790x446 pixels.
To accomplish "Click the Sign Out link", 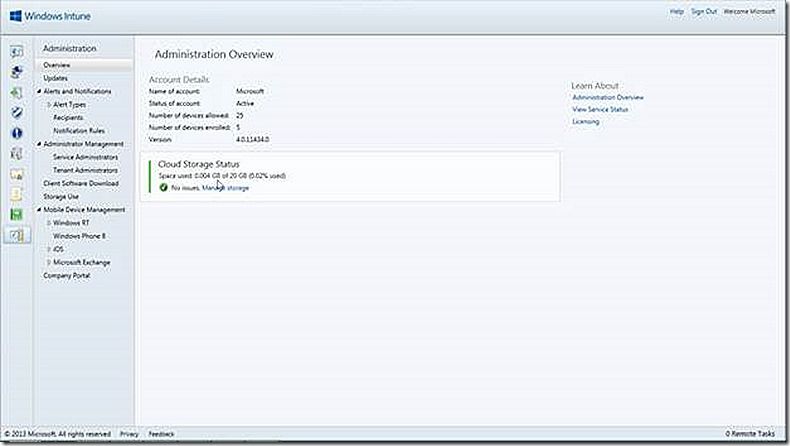I will pyautogui.click(x=704, y=11).
